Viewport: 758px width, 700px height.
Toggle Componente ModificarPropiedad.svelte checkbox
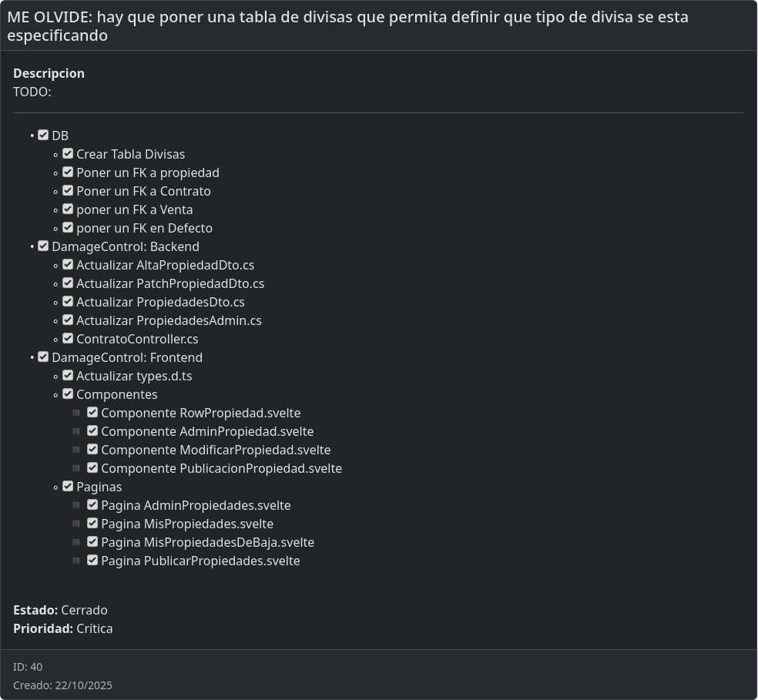(x=92, y=449)
